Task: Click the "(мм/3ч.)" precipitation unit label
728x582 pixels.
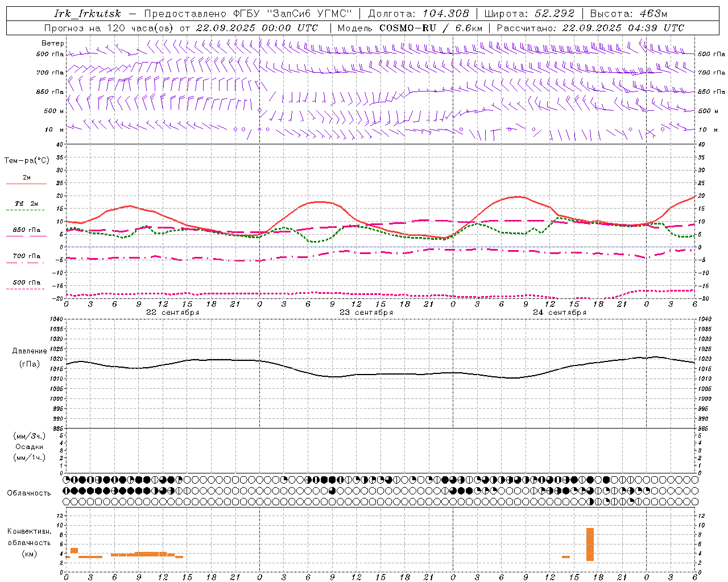Action: (x=30, y=436)
